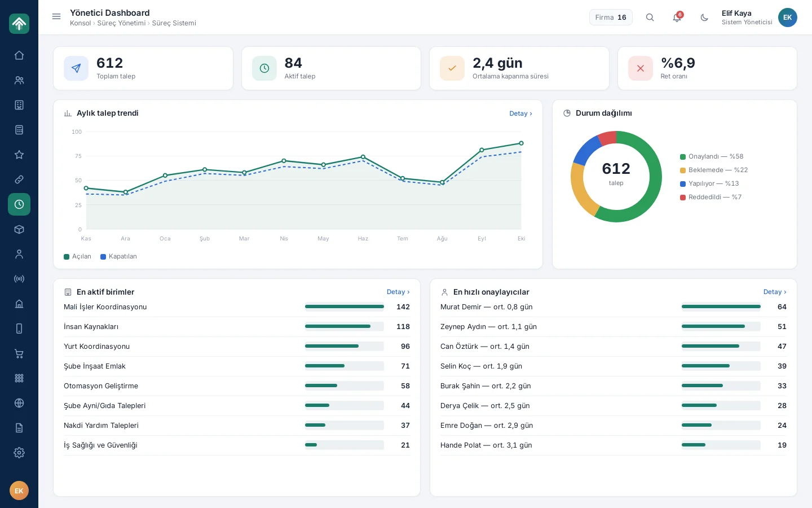Toggle Kapatılan series in chart legend
812x508 pixels.
[118, 256]
